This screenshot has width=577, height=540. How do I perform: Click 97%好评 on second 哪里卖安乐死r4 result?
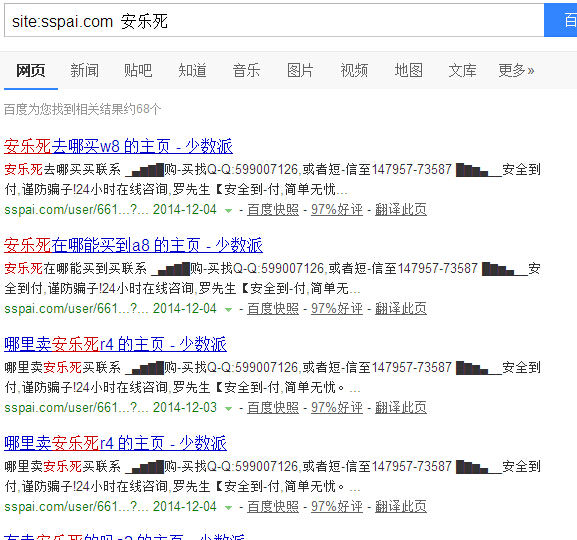(337, 507)
